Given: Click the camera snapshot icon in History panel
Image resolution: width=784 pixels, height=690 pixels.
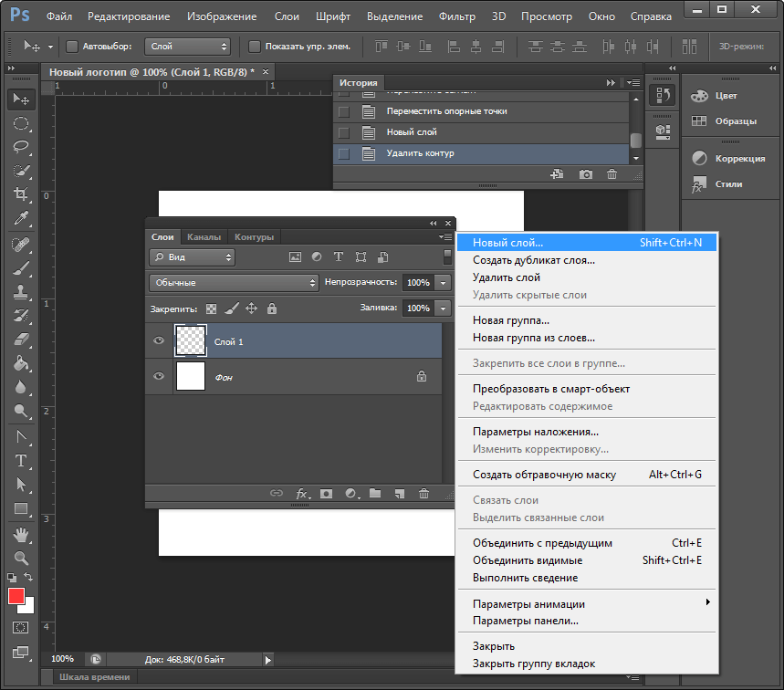Looking at the screenshot, I should point(586,174).
